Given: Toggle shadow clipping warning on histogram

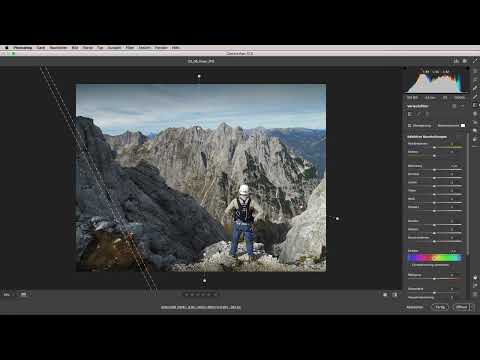Looking at the screenshot, I should (x=405, y=68).
